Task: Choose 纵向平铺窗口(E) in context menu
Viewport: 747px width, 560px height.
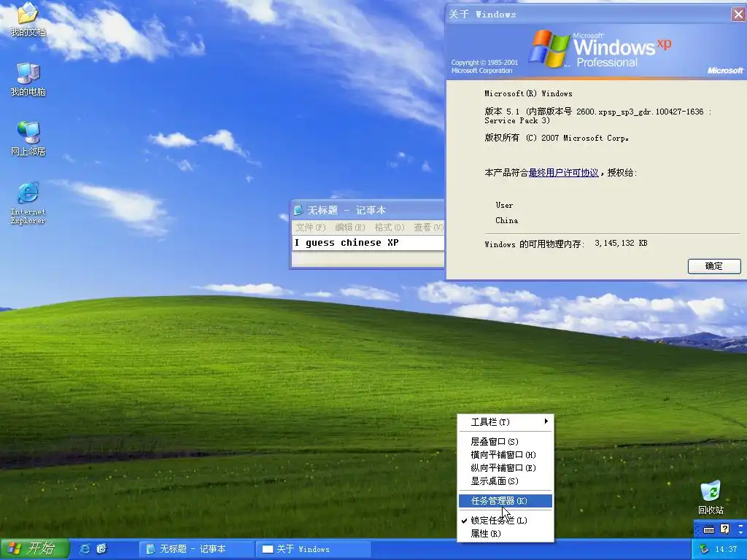Action: [x=505, y=468]
